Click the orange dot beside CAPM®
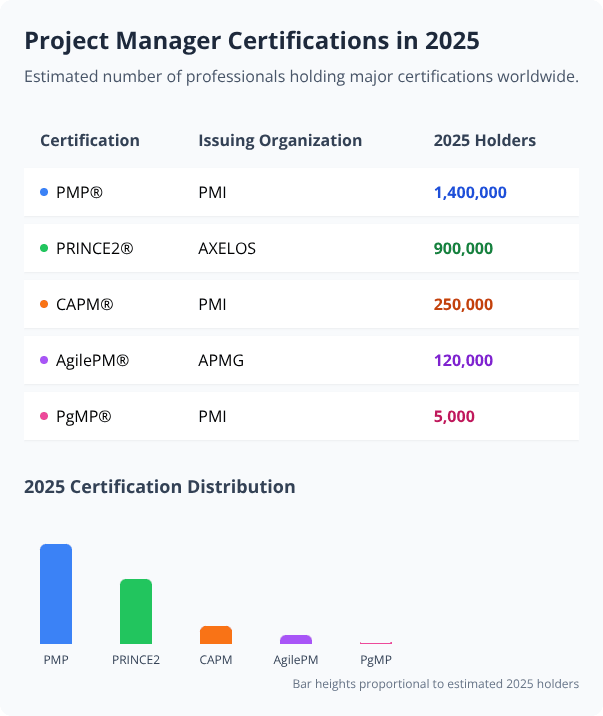 pyautogui.click(x=44, y=304)
